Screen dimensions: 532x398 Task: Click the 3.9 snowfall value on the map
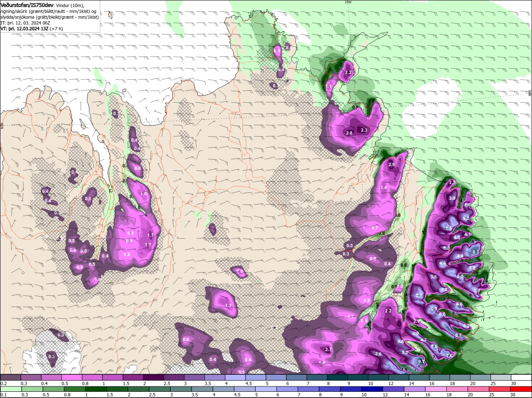(452, 198)
